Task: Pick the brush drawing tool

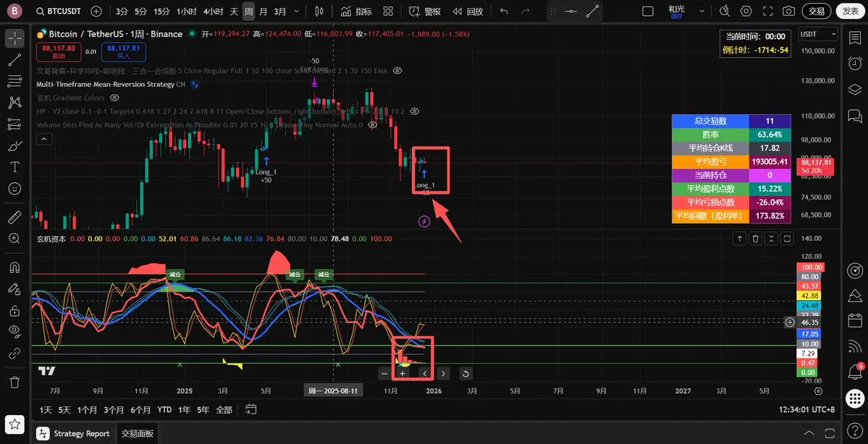Action: (15, 145)
